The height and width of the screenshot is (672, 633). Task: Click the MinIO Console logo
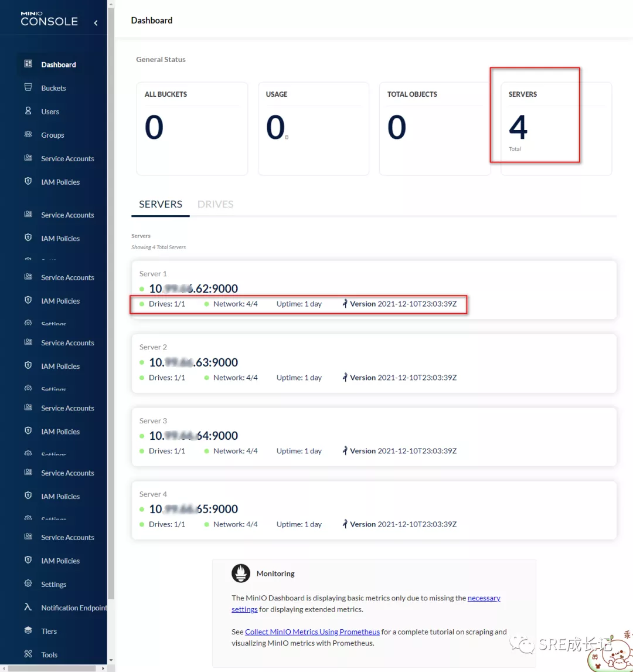pyautogui.click(x=49, y=19)
